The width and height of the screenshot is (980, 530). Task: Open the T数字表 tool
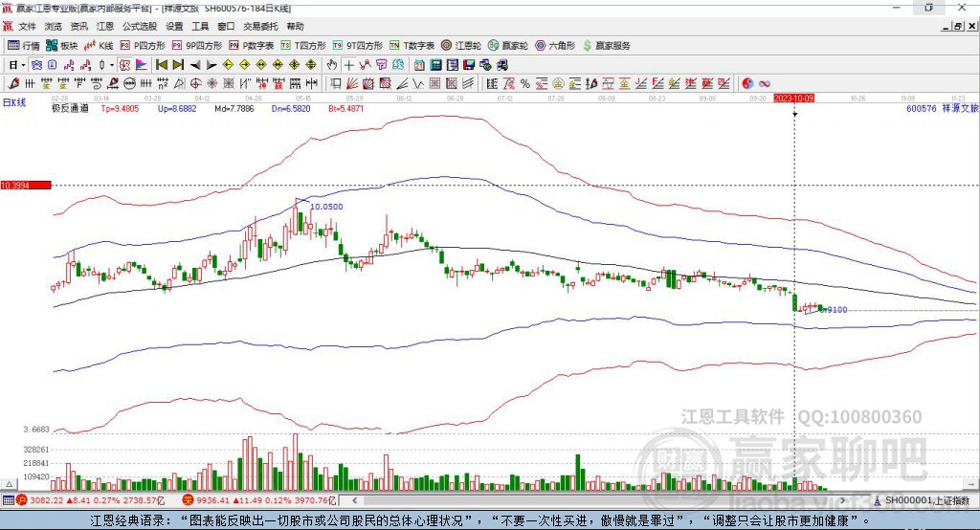coord(412,46)
